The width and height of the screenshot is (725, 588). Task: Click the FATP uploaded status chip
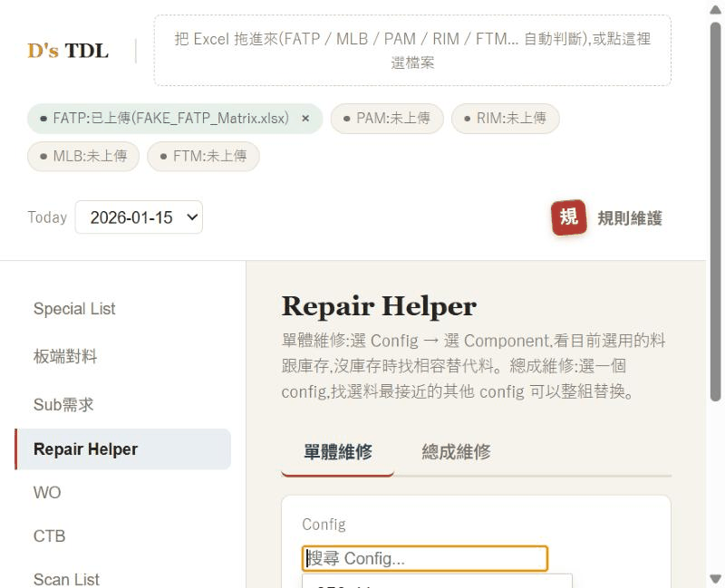point(175,119)
